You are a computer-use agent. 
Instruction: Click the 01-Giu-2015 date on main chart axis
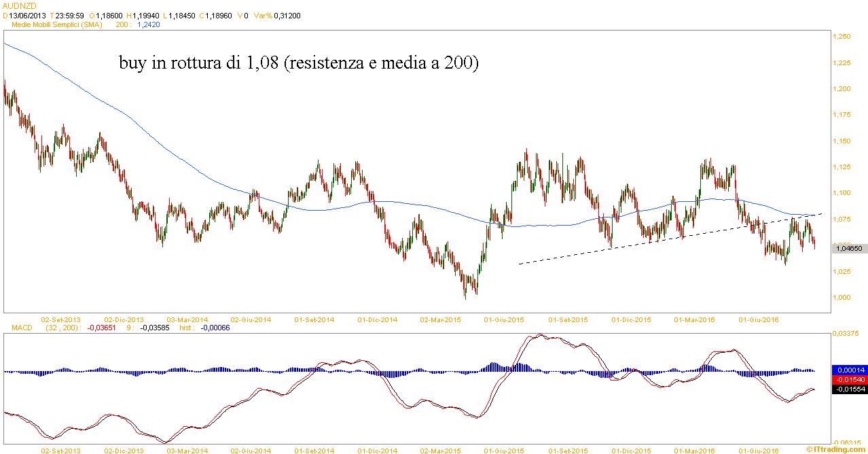tap(503, 319)
